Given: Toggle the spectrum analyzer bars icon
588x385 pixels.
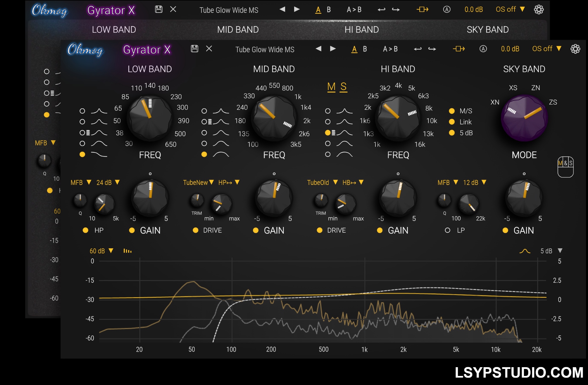Looking at the screenshot, I should [x=127, y=251].
